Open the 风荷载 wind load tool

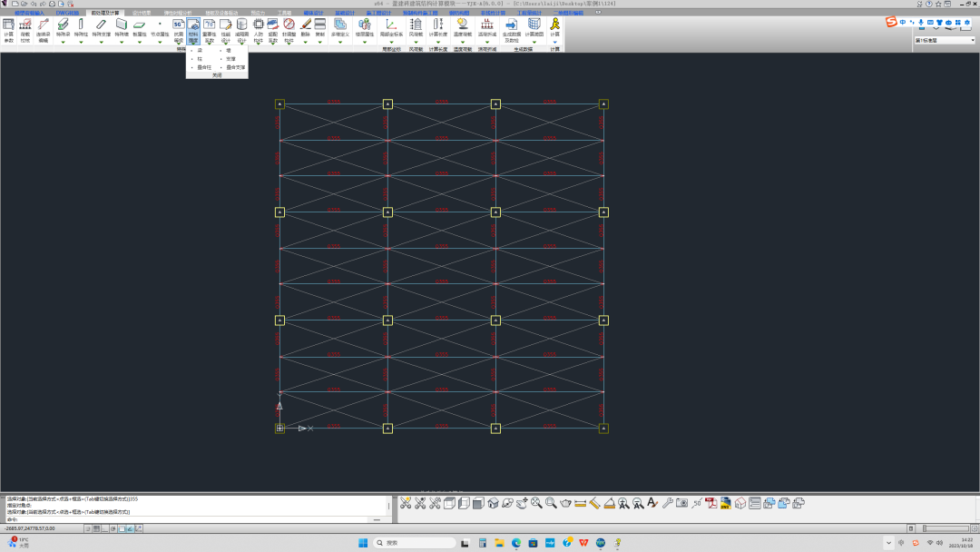point(416,28)
